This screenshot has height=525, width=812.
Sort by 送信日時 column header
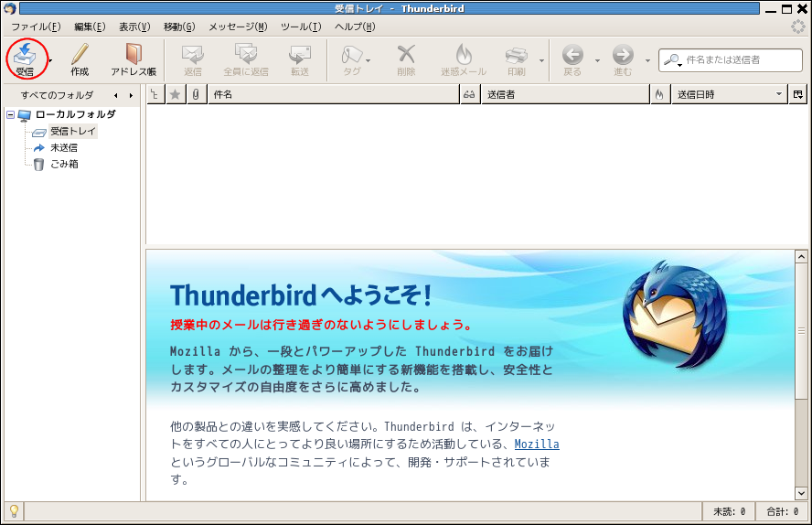[x=729, y=94]
